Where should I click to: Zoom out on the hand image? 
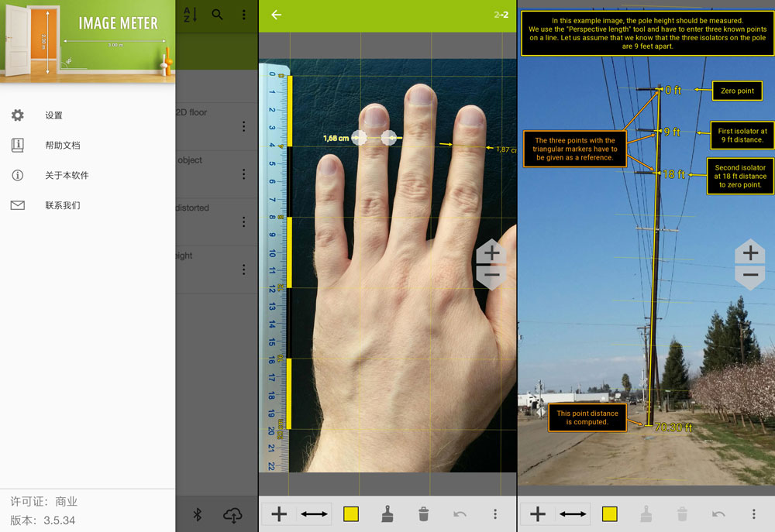[x=491, y=276]
